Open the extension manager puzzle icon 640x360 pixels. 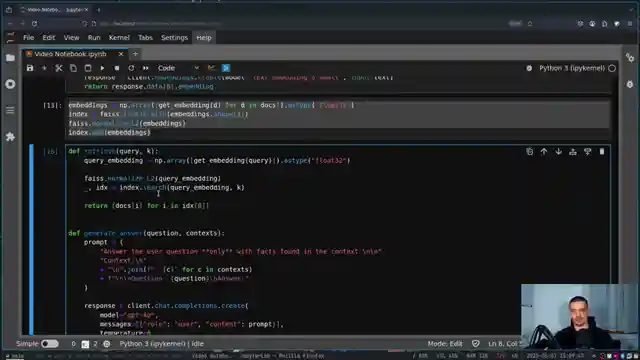click(x=11, y=137)
